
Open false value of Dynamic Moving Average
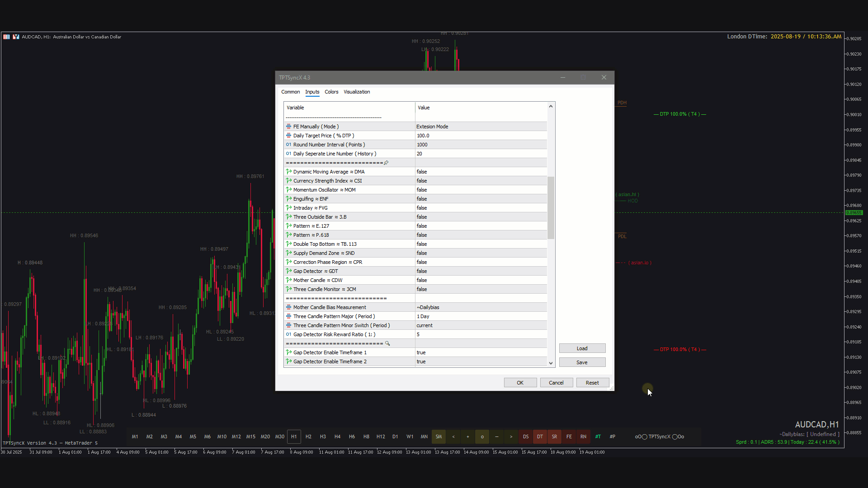481,172
